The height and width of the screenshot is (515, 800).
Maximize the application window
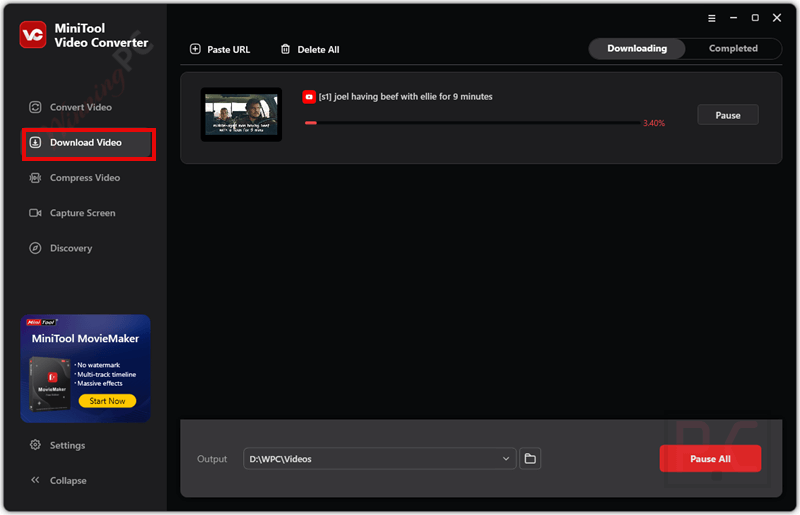tap(755, 18)
